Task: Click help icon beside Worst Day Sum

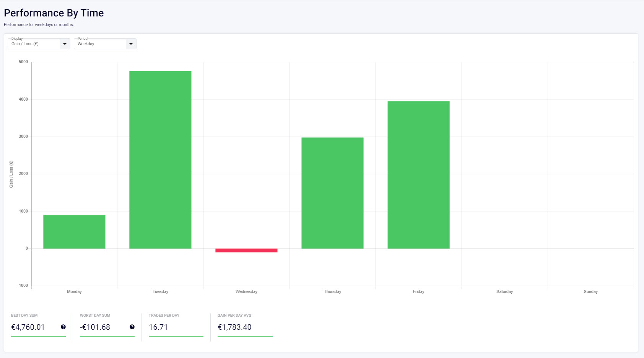Action: (132, 327)
